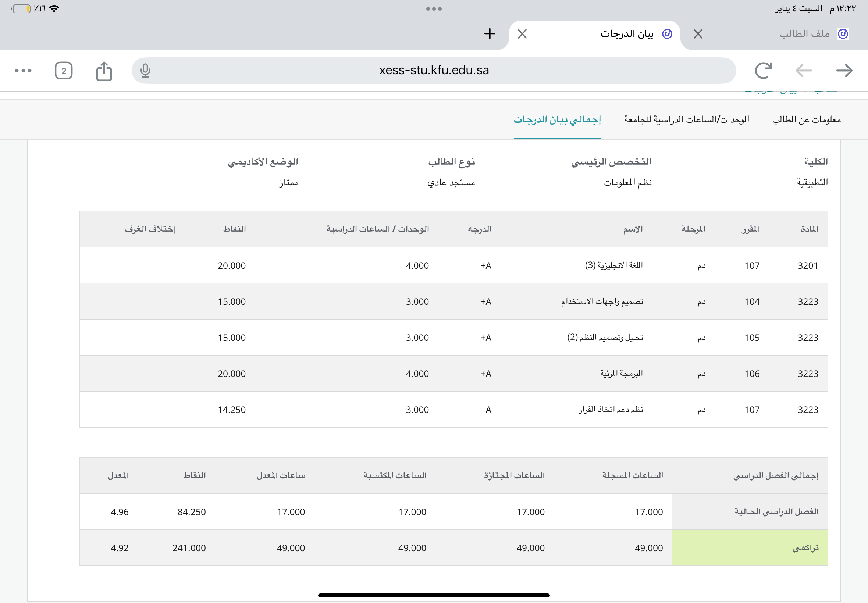
Task: Select the إجمالي بيان الدرجات tab
Action: pyautogui.click(x=557, y=120)
